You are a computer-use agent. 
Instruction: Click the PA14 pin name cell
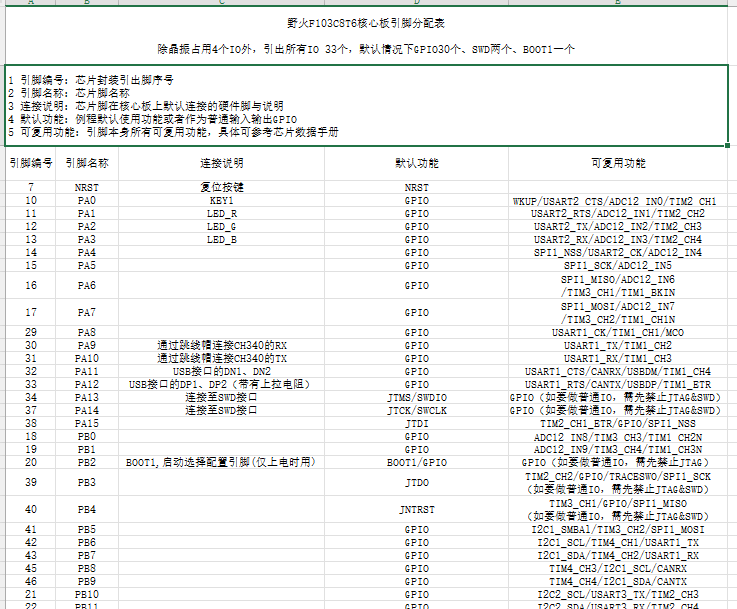pos(87,411)
